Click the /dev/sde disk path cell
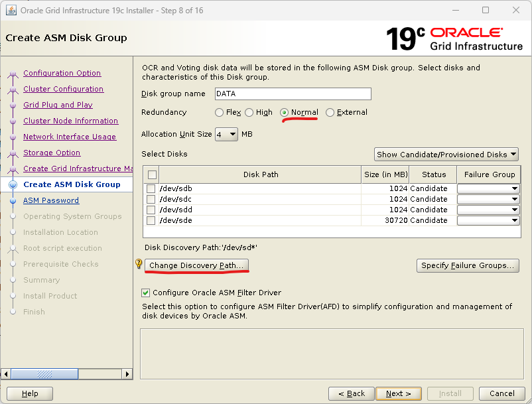The height and width of the screenshot is (404, 532). tap(260, 220)
